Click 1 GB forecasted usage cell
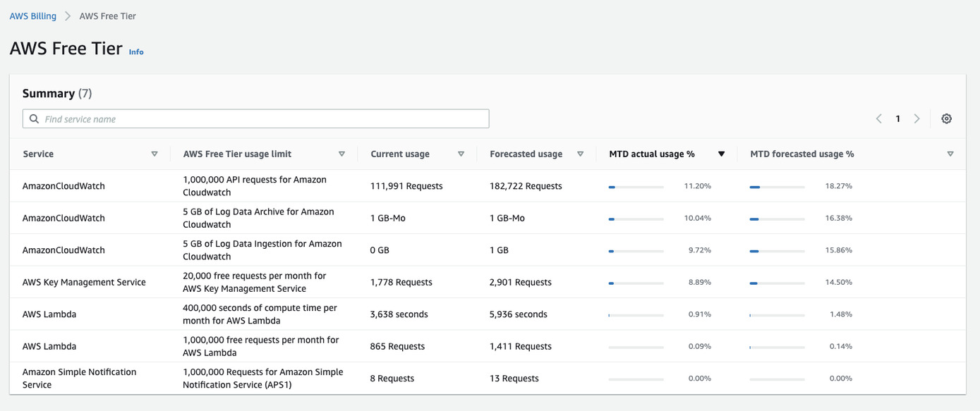The image size is (980, 411). 499,250
